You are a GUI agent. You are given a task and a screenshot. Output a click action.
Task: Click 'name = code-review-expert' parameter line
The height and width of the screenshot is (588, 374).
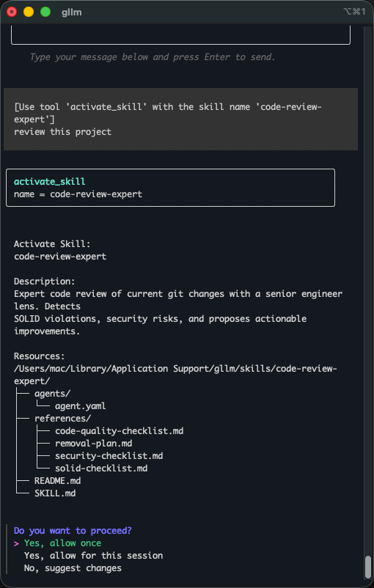coord(78,194)
